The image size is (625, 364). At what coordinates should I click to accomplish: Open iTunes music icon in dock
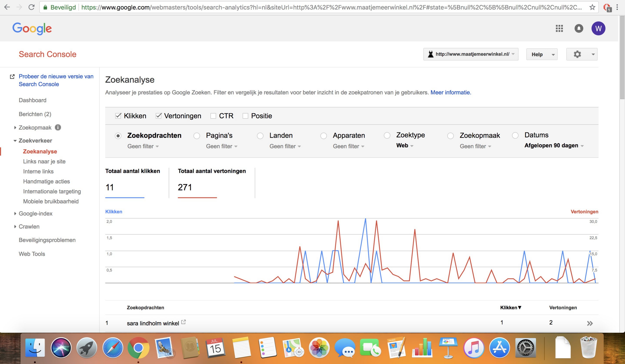(x=473, y=348)
